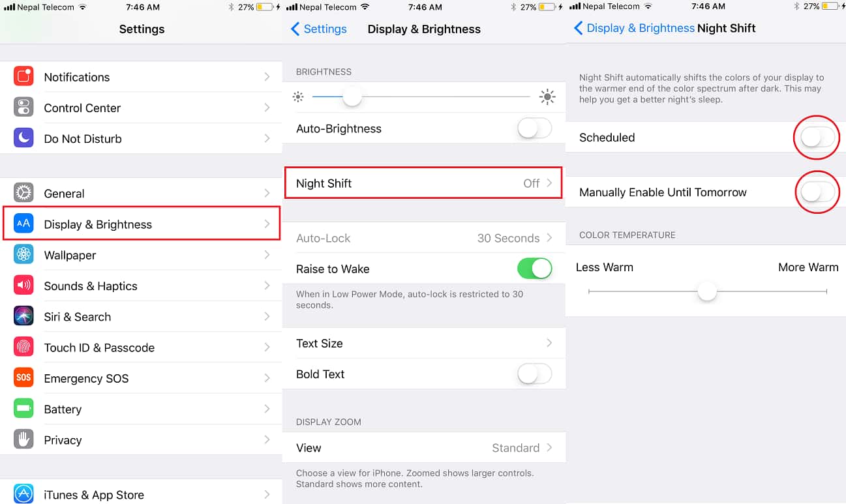Open the Notifications icon in Settings
Image resolution: width=846 pixels, height=504 pixels.
tap(23, 77)
